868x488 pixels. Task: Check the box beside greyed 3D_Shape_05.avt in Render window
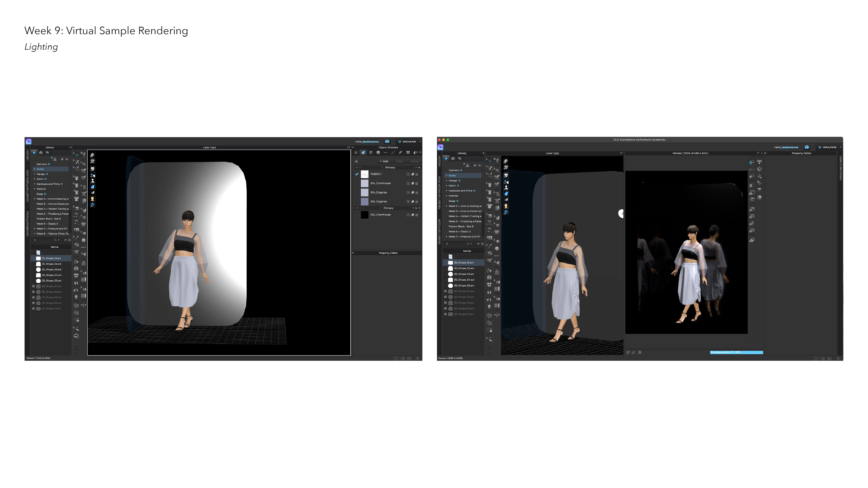tap(446, 308)
